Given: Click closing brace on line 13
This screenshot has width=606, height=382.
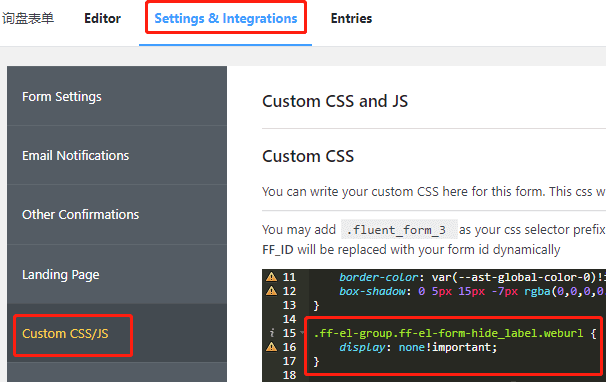Looking at the screenshot, I should pyautogui.click(x=316, y=305).
